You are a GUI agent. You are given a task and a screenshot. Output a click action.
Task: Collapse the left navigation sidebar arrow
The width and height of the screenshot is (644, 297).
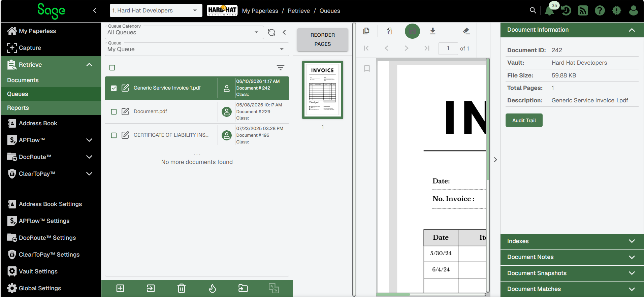coord(95,10)
